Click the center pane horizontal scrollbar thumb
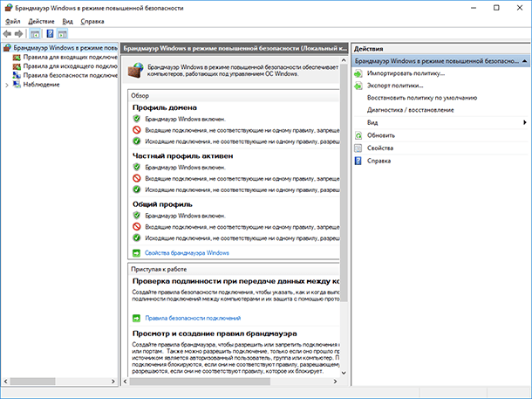The width and height of the screenshot is (532, 399). click(x=200, y=382)
